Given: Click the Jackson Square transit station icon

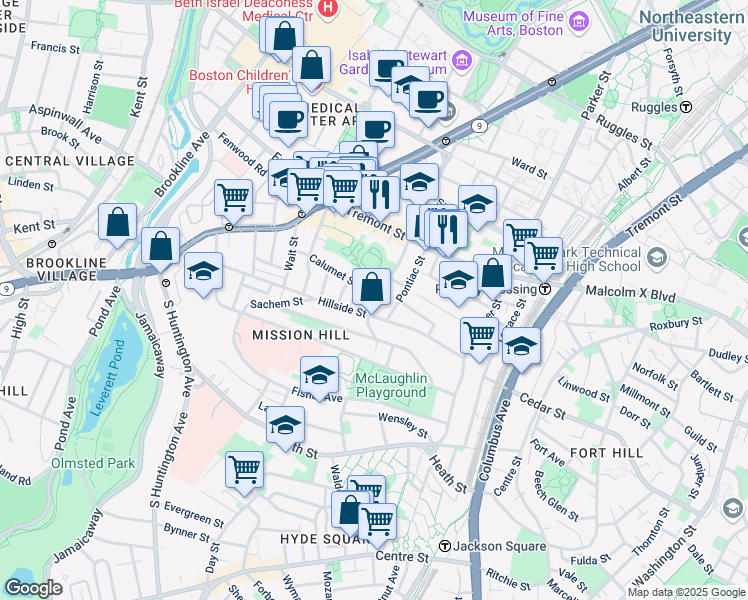Looking at the screenshot, I should (444, 546).
